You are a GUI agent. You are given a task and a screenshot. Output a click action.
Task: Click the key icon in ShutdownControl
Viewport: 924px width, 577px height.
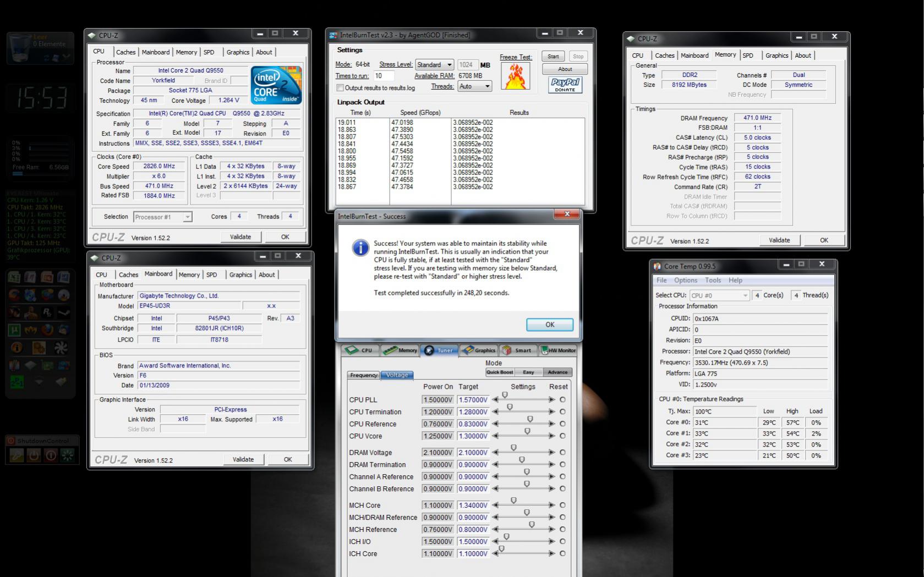click(17, 455)
